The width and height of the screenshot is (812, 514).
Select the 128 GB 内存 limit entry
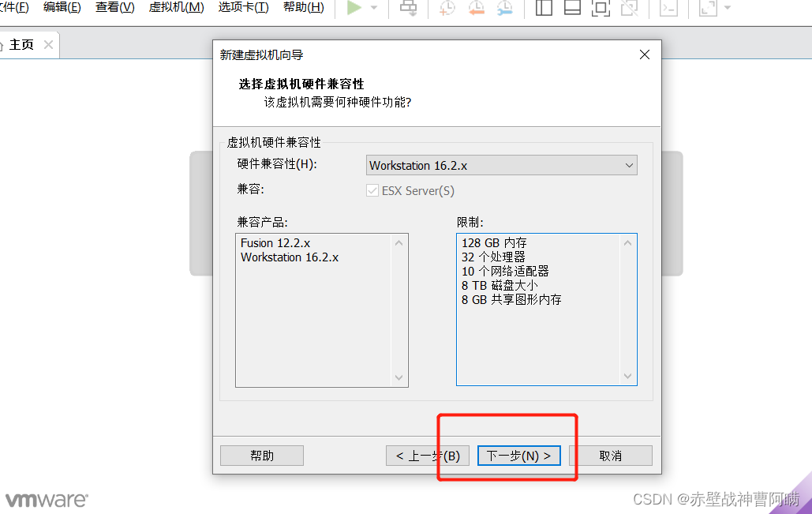pyautogui.click(x=494, y=243)
